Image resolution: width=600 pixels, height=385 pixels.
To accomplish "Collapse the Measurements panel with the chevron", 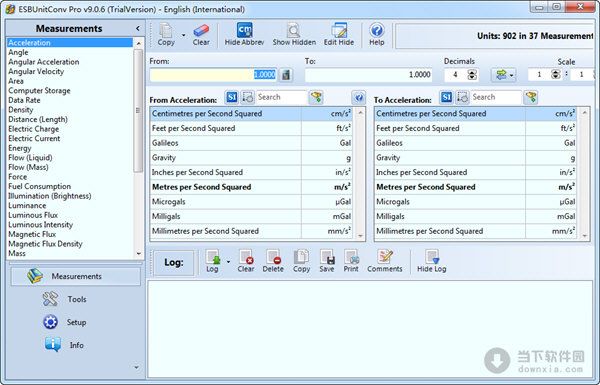I will tap(138, 28).
